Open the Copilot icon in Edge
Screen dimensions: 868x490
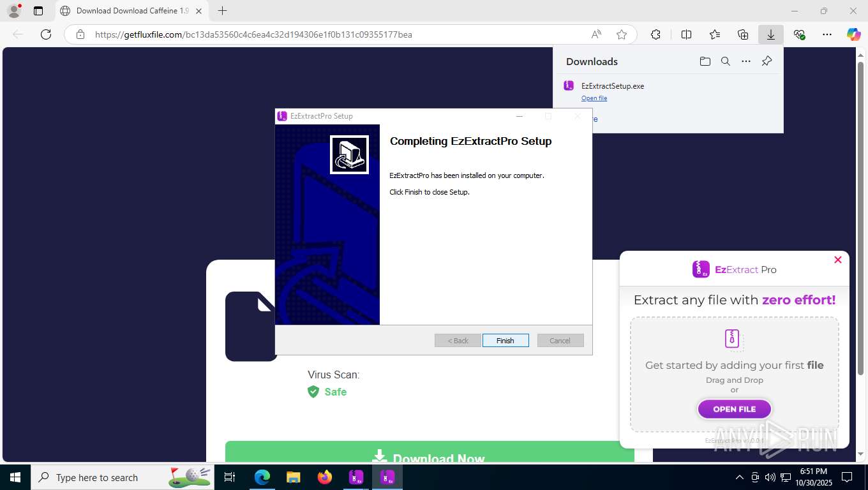[854, 34]
